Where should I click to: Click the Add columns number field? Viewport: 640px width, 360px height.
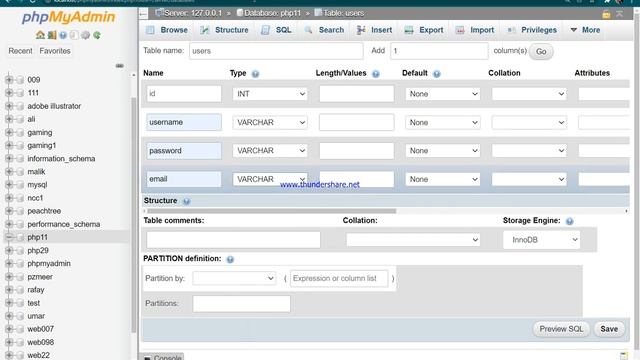(439, 51)
